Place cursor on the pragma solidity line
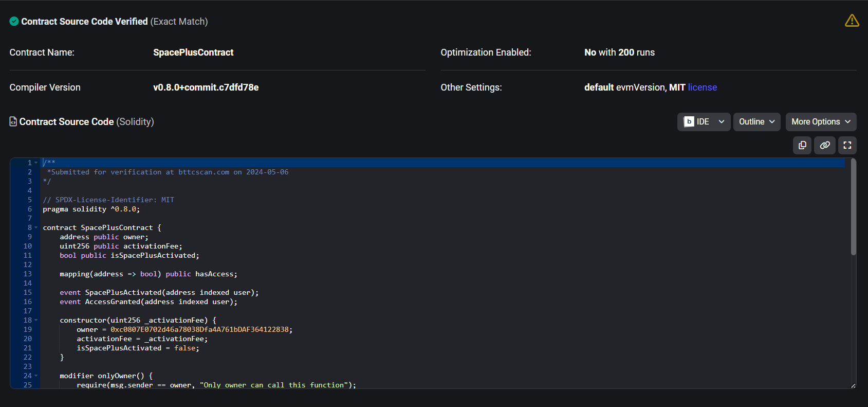 tap(91, 209)
